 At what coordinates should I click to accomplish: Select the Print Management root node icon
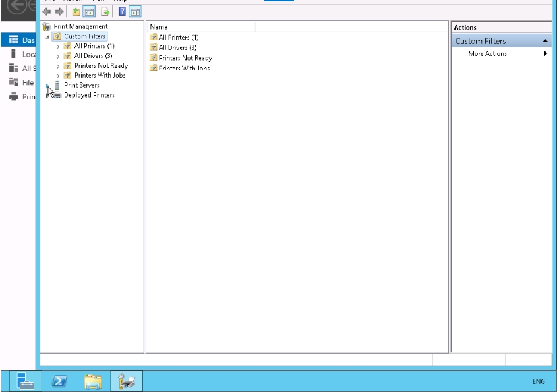pos(47,27)
